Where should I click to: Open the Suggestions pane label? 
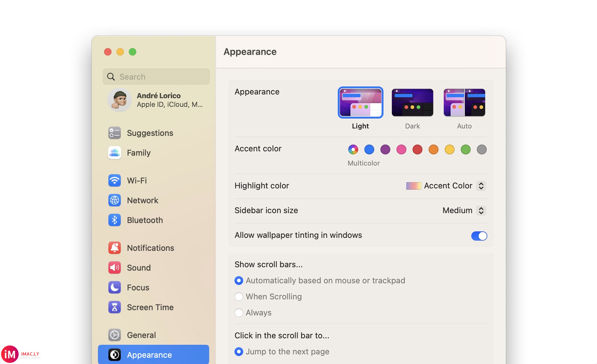click(x=150, y=133)
